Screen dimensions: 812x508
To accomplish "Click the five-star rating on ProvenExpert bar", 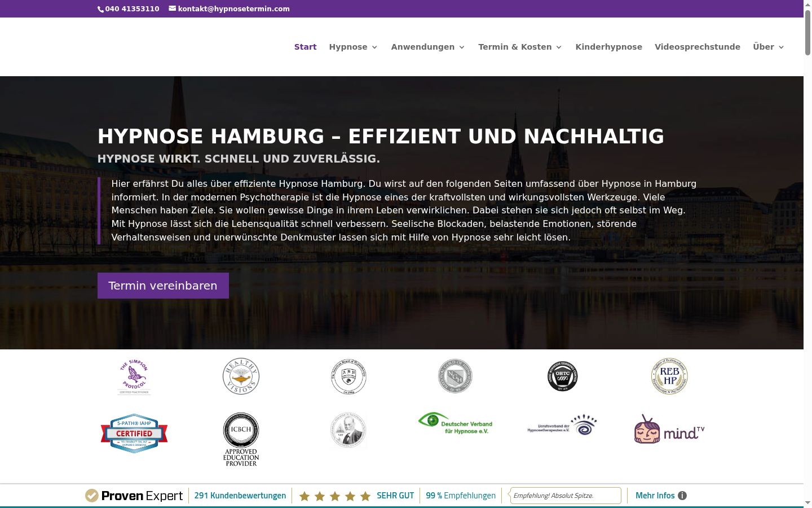I will tap(335, 496).
